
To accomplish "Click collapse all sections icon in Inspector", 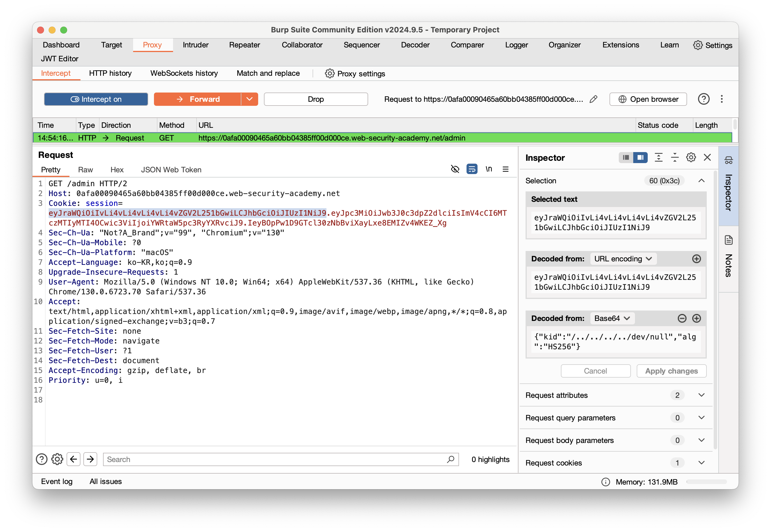I will coord(675,157).
